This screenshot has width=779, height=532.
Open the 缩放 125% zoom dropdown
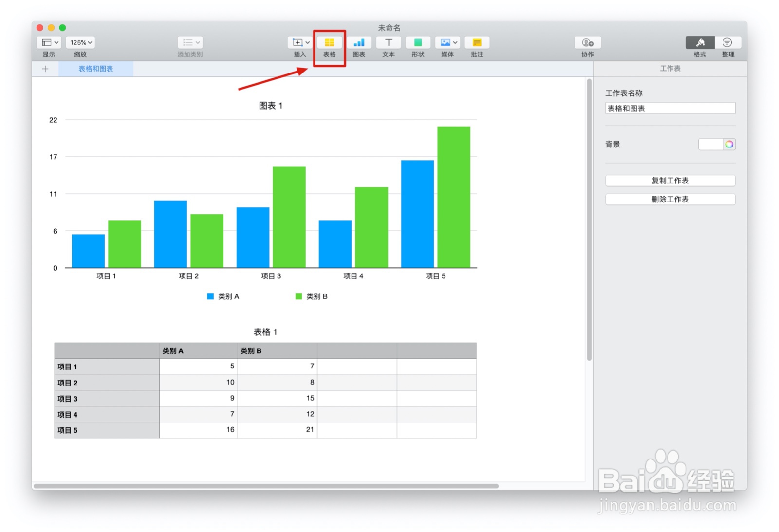click(x=80, y=42)
